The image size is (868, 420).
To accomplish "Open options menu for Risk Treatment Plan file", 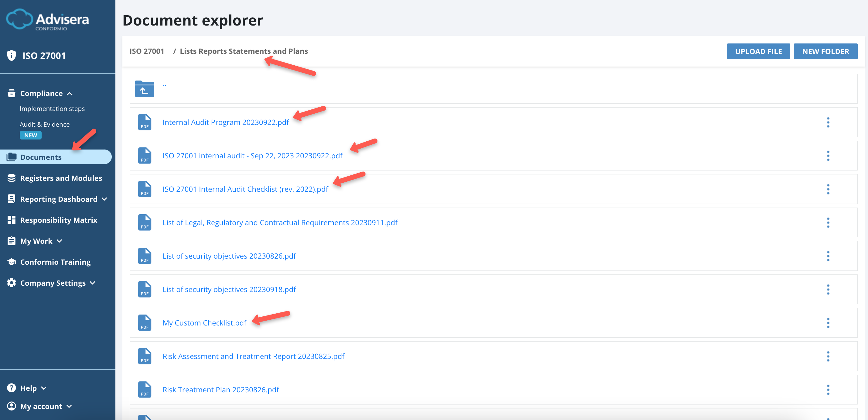I will [x=828, y=390].
